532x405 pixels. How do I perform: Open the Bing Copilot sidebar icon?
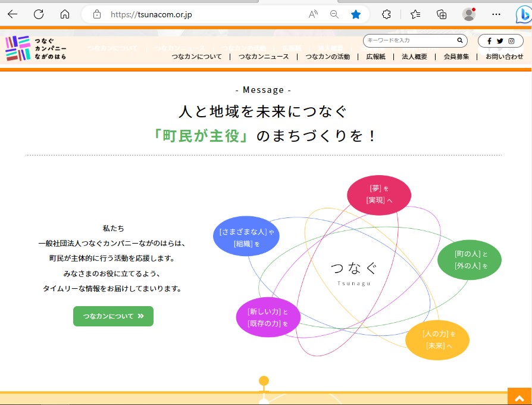522,14
